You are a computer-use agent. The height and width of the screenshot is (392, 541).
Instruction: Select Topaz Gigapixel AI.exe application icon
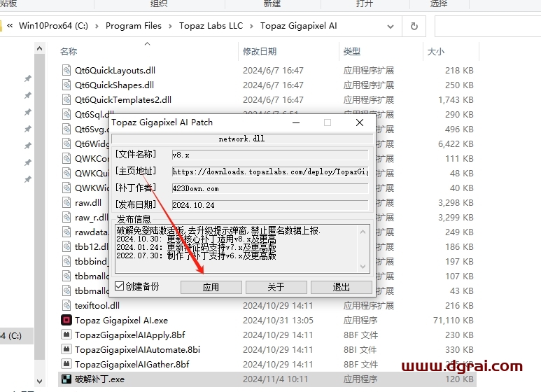66,320
